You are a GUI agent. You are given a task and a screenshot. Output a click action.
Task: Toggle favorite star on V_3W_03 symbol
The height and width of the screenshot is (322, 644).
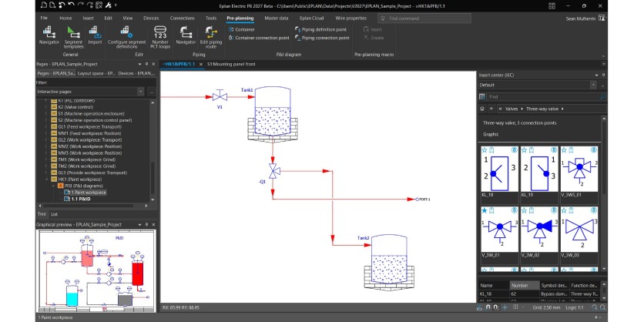[565, 210]
